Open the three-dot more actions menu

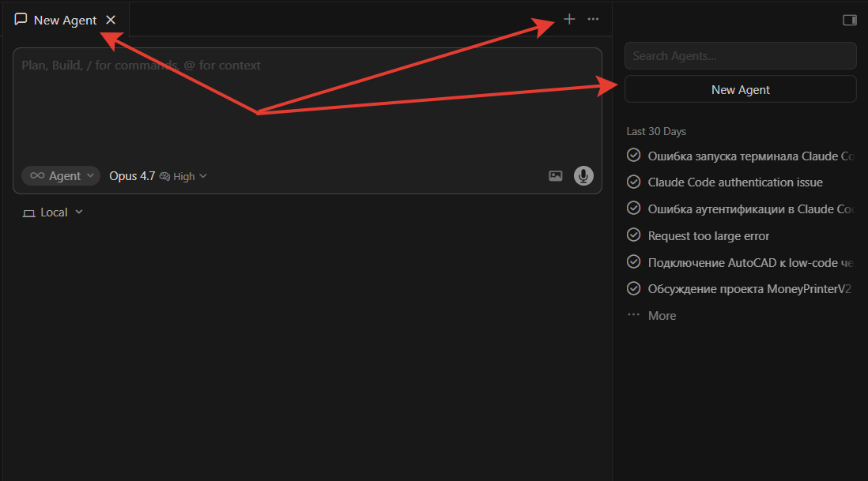tap(593, 19)
